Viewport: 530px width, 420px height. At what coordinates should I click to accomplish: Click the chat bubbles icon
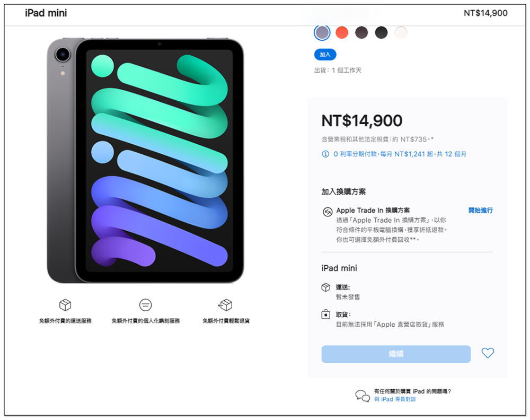pyautogui.click(x=363, y=396)
